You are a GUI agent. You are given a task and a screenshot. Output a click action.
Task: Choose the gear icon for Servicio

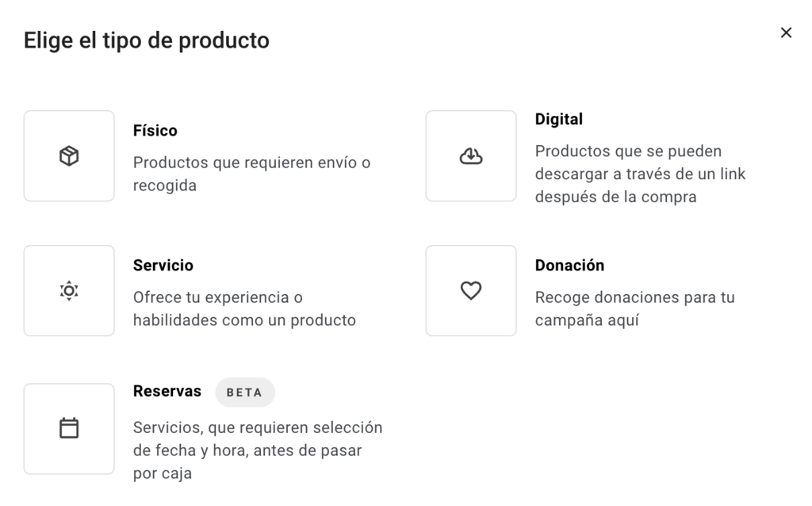(69, 290)
